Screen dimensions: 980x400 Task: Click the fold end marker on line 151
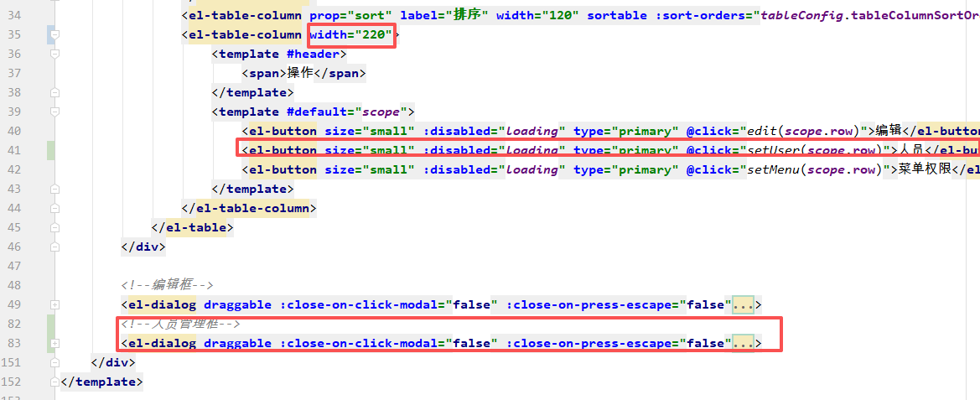point(55,362)
